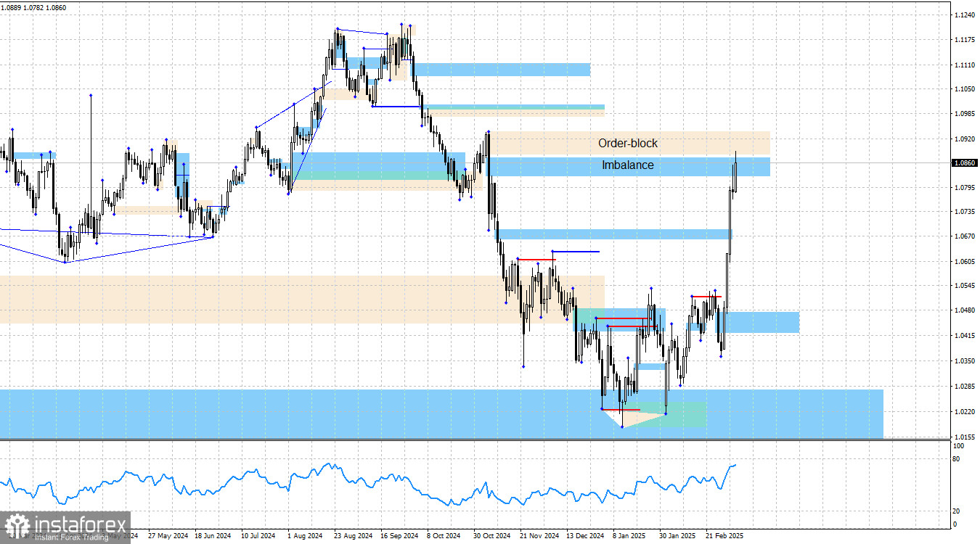The width and height of the screenshot is (980, 544).
Task: Click the 30 Oct 2024 date label
Action: [x=493, y=536]
